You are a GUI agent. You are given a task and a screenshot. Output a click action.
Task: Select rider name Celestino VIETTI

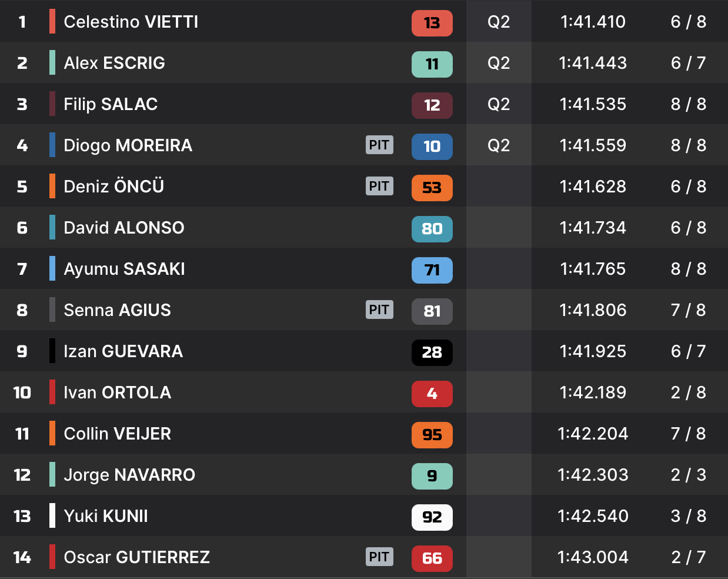coord(131,22)
